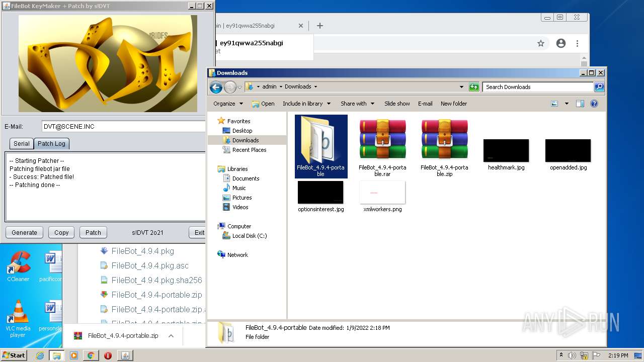This screenshot has height=362, width=644.
Task: Click the Patch button in KeyMaker
Action: (x=93, y=232)
